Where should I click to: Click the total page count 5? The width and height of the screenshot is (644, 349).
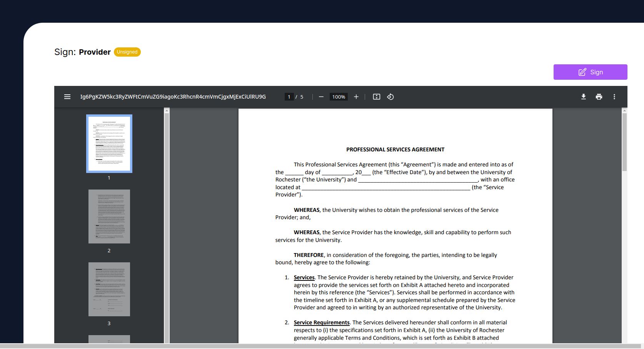coord(302,97)
